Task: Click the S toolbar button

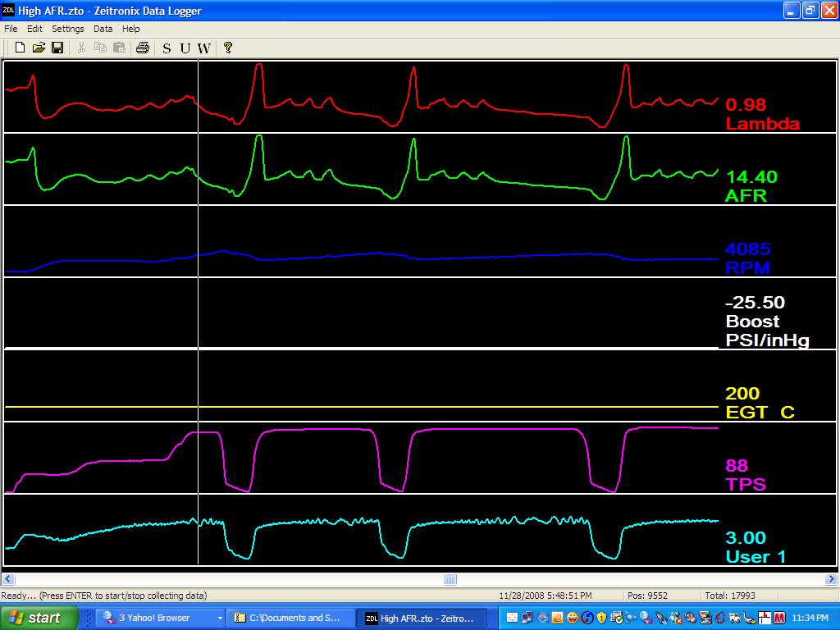Action: pos(167,48)
